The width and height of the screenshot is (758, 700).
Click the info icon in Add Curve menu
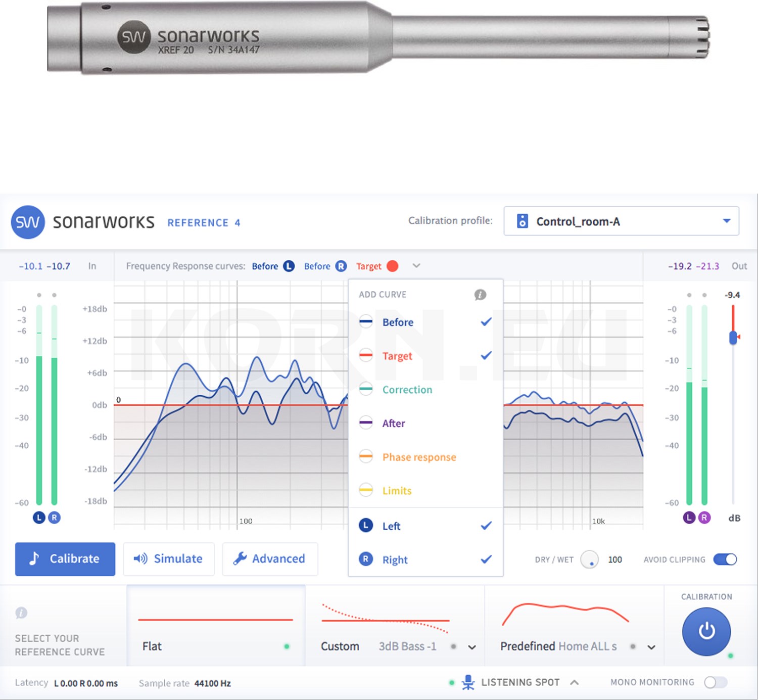click(480, 295)
